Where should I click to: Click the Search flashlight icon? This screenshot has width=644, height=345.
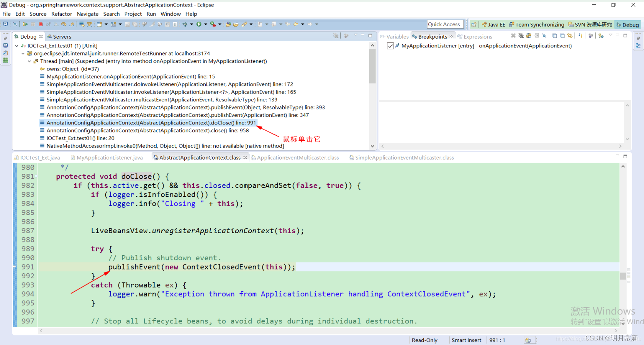tap(244, 24)
